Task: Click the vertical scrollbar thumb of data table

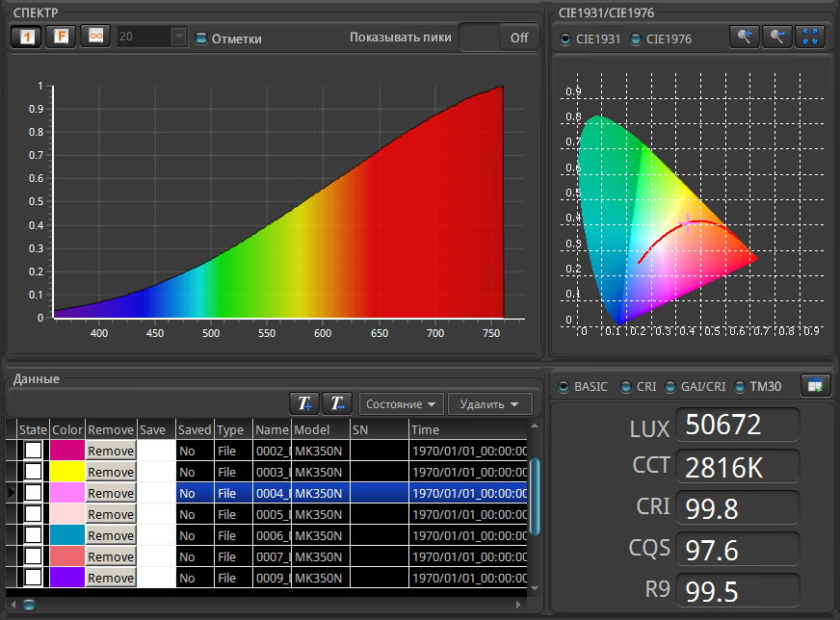Action: 534,497
